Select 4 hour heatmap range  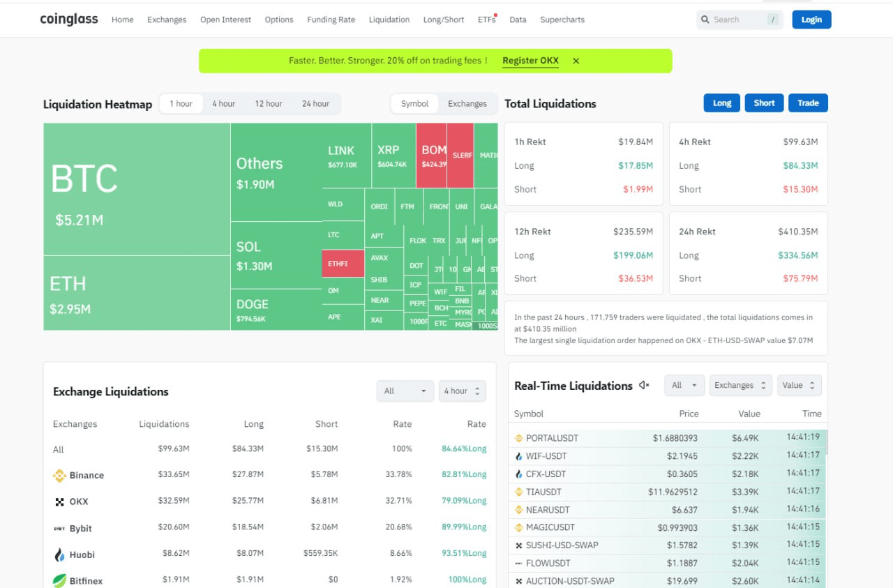point(223,103)
